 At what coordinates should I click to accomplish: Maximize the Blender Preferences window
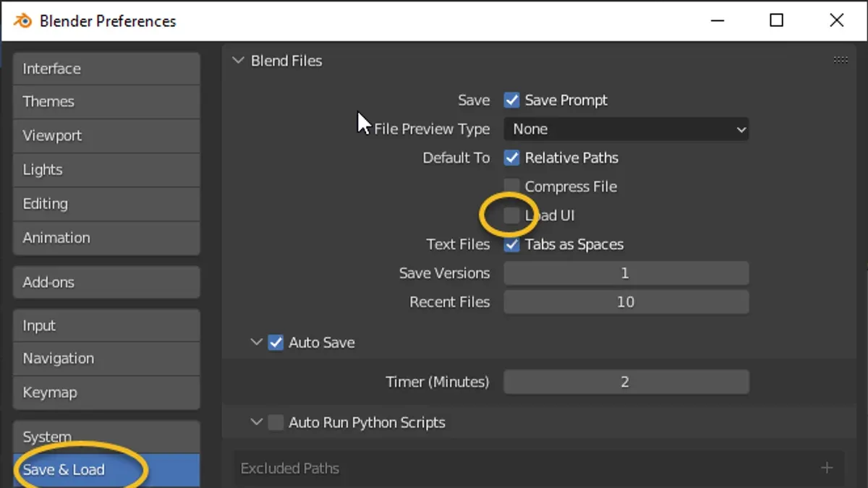click(776, 20)
